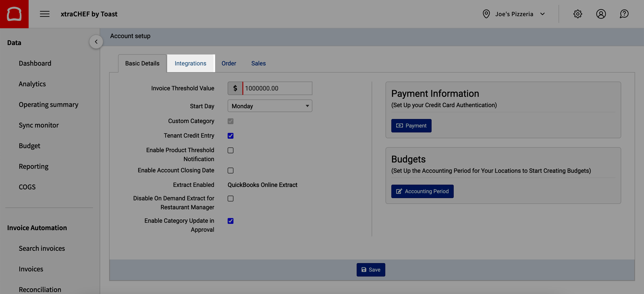Click the location pin icon
Screen dimensions: 644x294
(486, 14)
